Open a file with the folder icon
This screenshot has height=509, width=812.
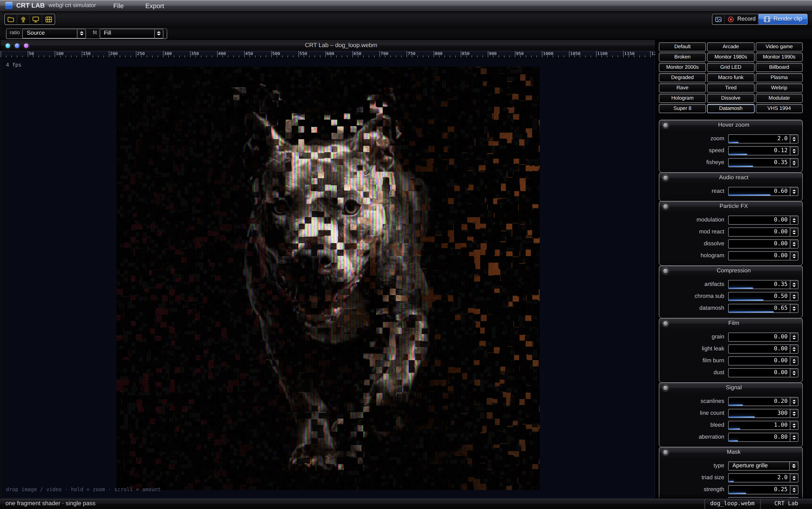tap(11, 19)
